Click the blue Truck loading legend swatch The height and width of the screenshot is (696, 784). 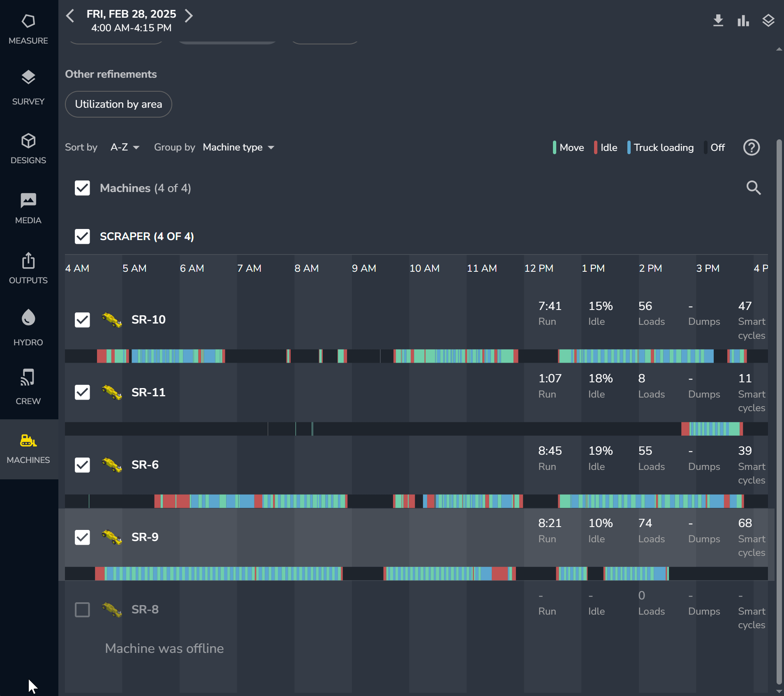(629, 148)
